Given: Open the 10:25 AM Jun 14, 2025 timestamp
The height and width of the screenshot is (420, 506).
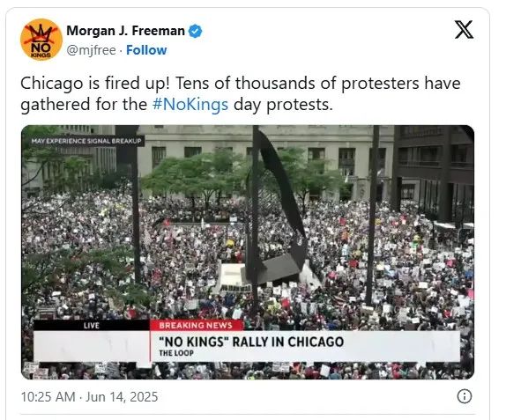Looking at the screenshot, I should coord(89,396).
